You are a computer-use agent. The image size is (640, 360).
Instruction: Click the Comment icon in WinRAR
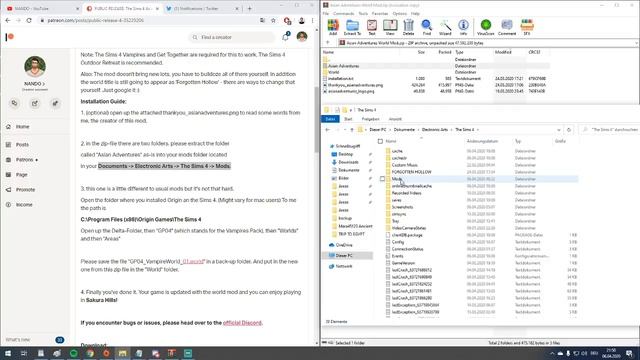click(507, 27)
